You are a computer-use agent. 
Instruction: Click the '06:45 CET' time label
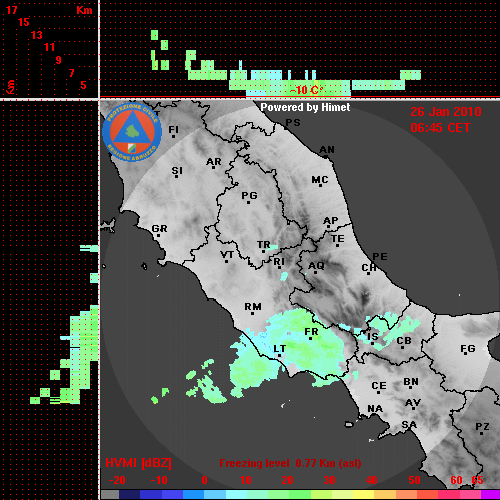(440, 128)
